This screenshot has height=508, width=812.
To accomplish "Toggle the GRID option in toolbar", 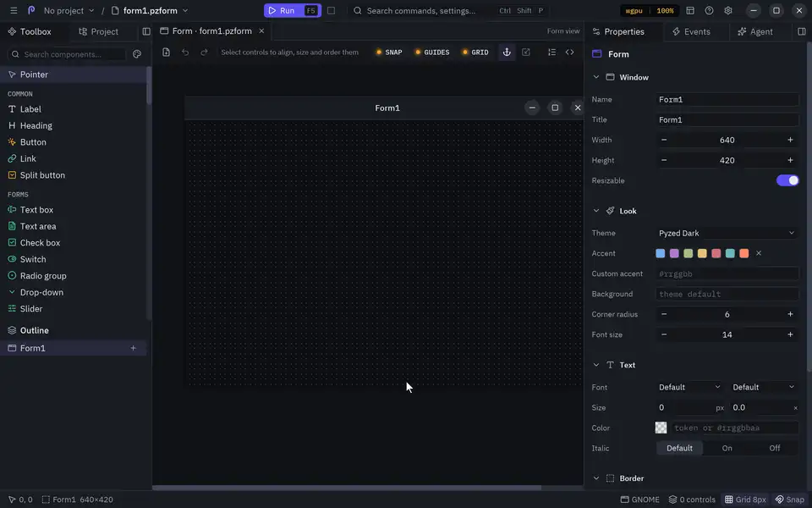I will point(475,52).
